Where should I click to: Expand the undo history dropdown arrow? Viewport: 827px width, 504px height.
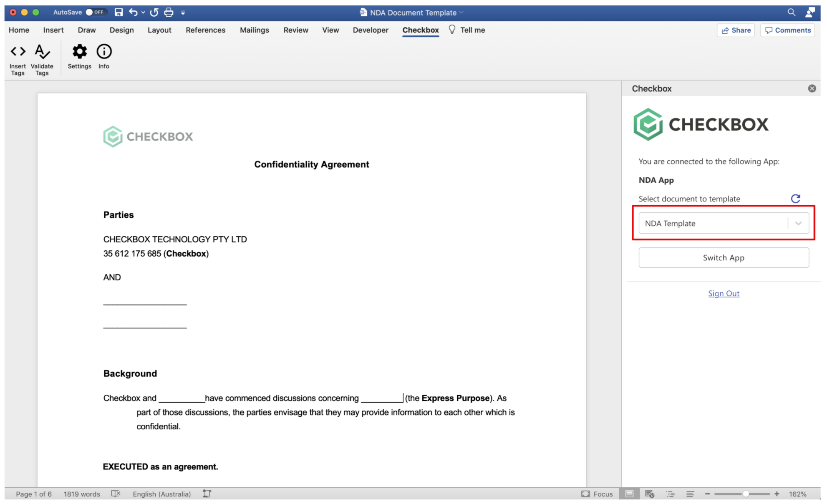(143, 13)
